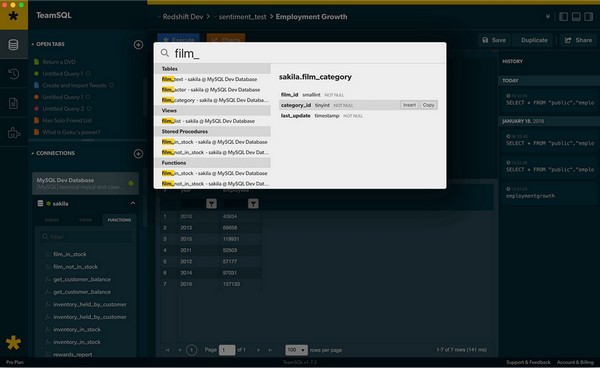Add a new tab with the Open Tabs plus icon
The height and width of the screenshot is (368, 600).
[139, 44]
